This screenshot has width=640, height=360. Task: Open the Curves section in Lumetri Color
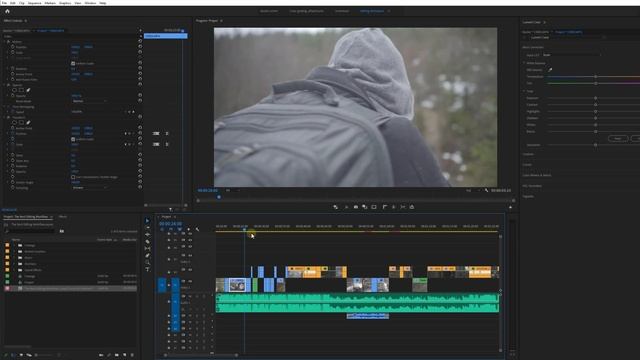pyautogui.click(x=527, y=165)
